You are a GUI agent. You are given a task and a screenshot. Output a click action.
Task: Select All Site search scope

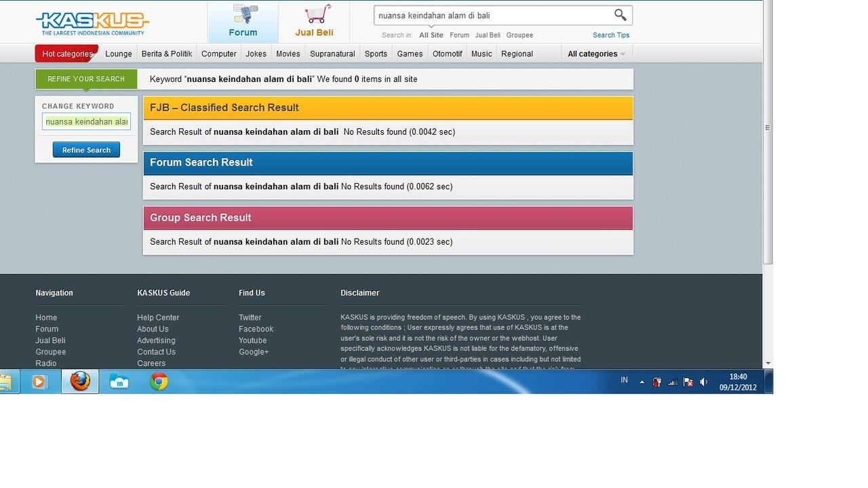tap(431, 35)
